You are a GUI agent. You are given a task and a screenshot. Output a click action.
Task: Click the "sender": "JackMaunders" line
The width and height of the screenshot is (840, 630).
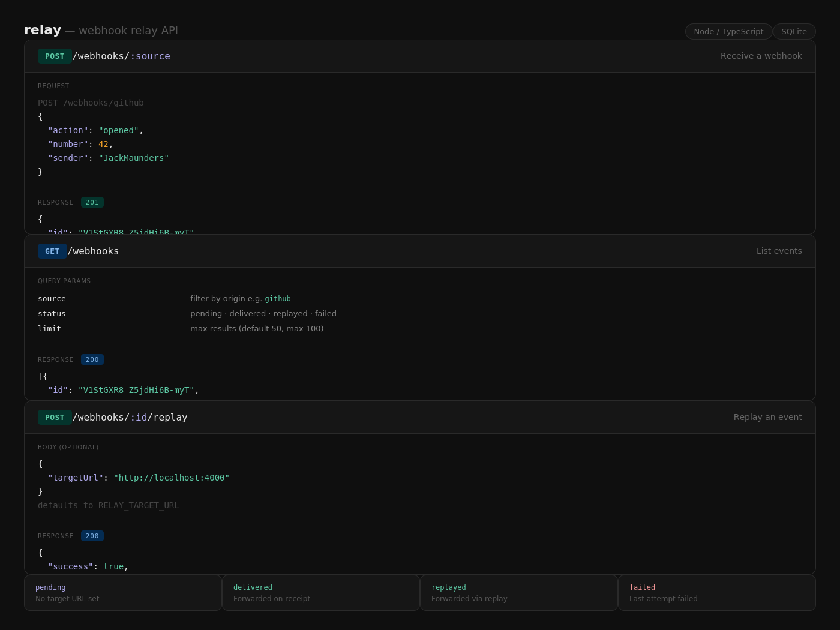[108, 158]
